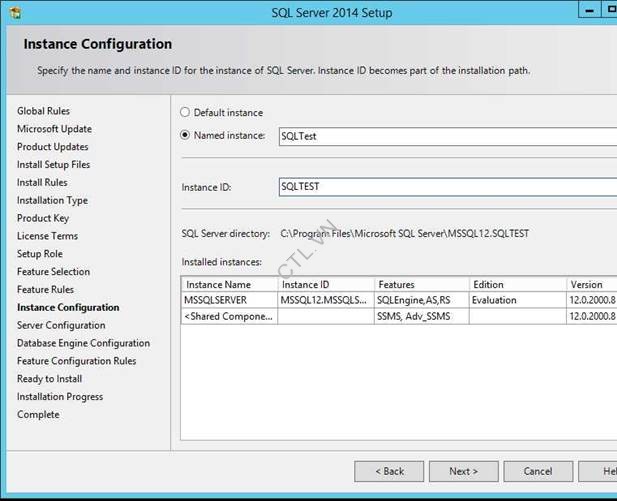Viewport: 617px width, 501px height.
Task: Minimize the SQL Server 2014 Setup window
Action: 589,11
